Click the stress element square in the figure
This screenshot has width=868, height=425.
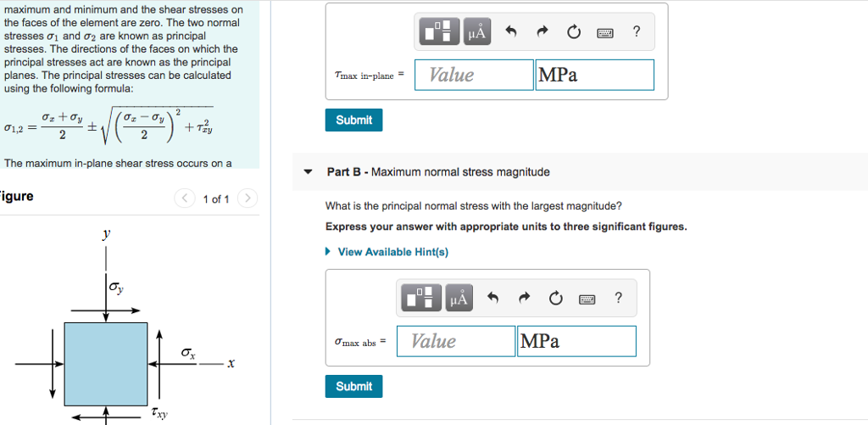106,364
